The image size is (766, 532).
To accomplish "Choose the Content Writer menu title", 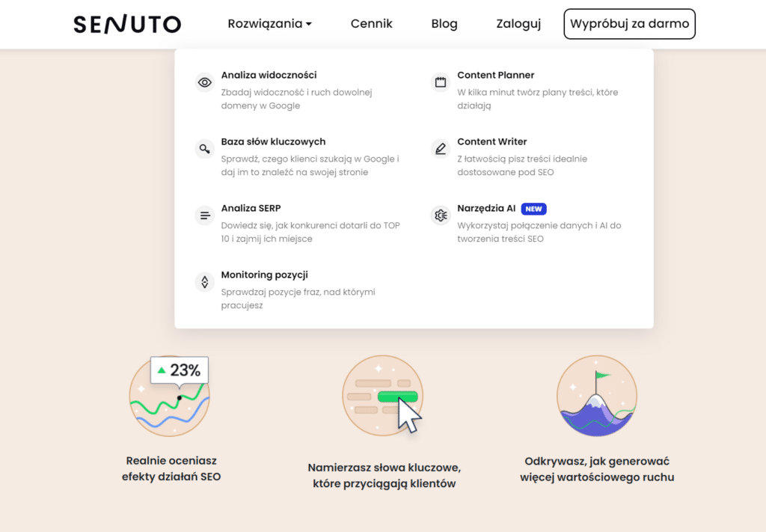I will click(492, 141).
